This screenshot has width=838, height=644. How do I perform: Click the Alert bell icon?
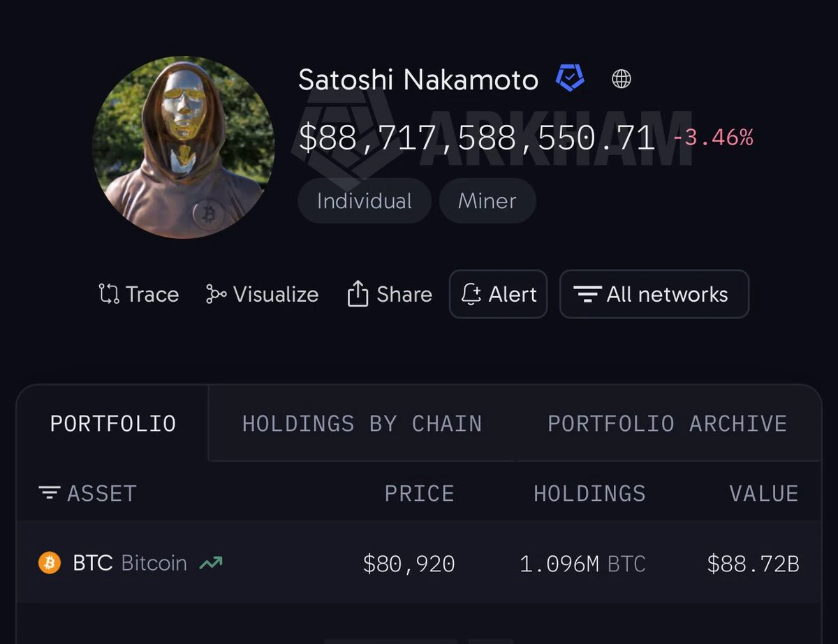[x=471, y=294]
